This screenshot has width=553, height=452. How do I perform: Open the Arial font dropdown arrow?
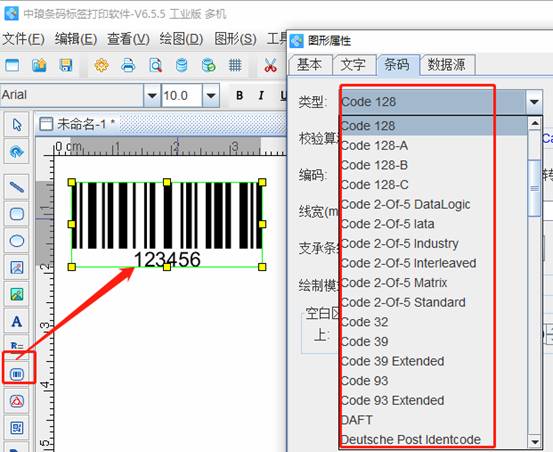pyautogui.click(x=152, y=96)
